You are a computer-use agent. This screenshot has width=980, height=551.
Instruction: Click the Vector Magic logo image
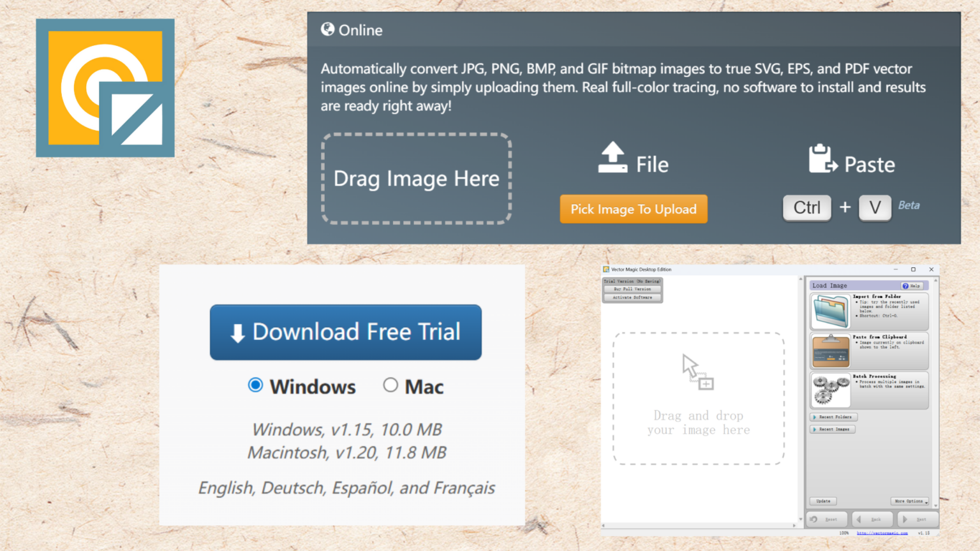pyautogui.click(x=105, y=87)
